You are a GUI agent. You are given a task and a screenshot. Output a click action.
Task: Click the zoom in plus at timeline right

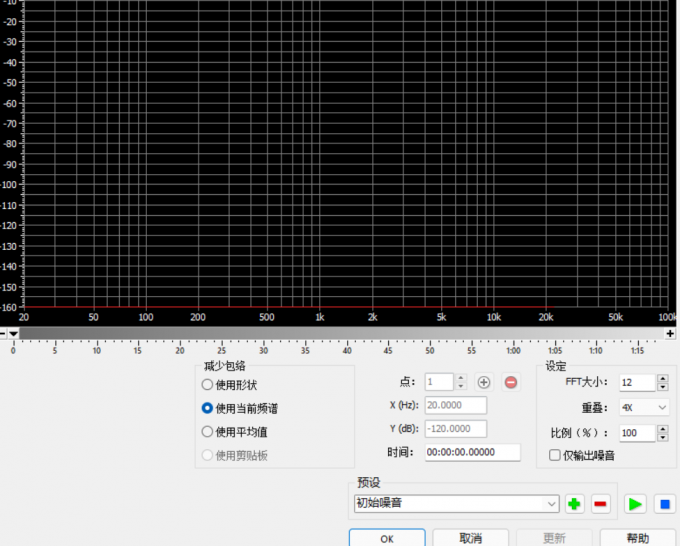click(x=671, y=333)
